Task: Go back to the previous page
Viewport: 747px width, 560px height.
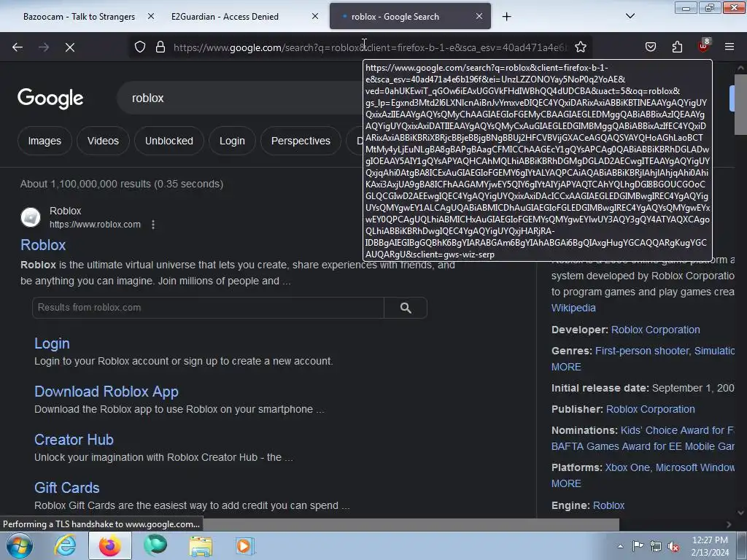Action: point(18,47)
